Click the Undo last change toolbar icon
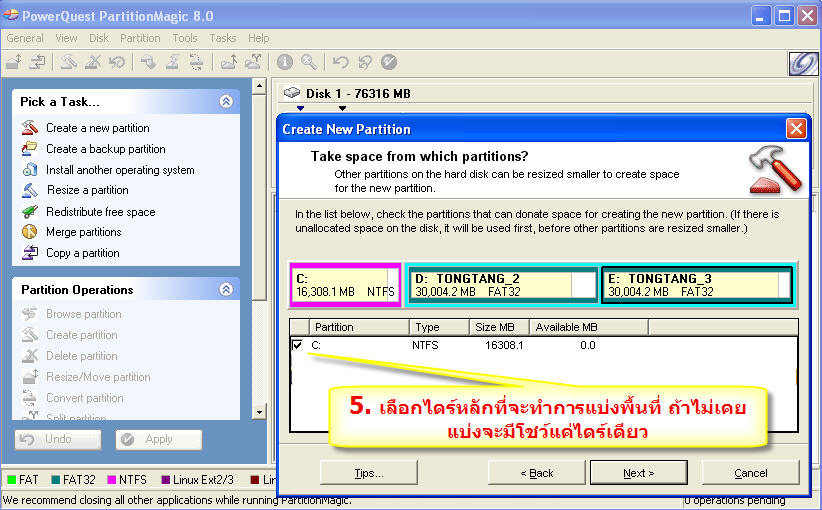Viewport: 822px width, 510px height. coord(341,62)
